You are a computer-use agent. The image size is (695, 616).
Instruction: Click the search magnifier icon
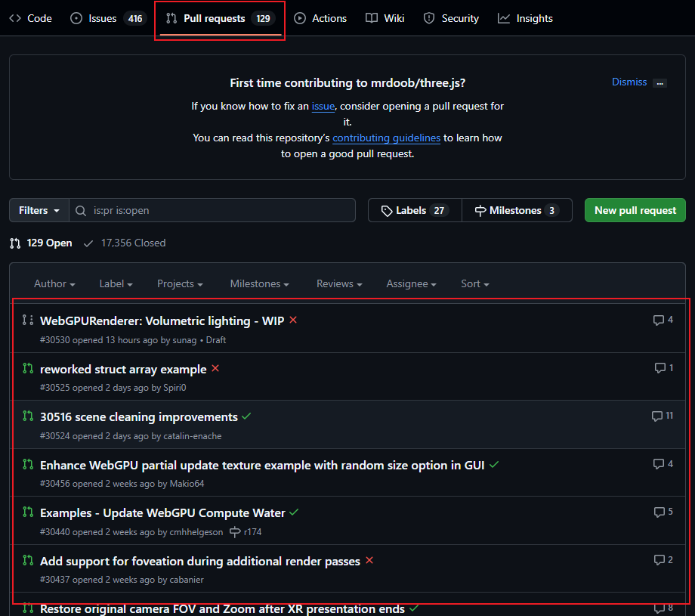(x=81, y=211)
